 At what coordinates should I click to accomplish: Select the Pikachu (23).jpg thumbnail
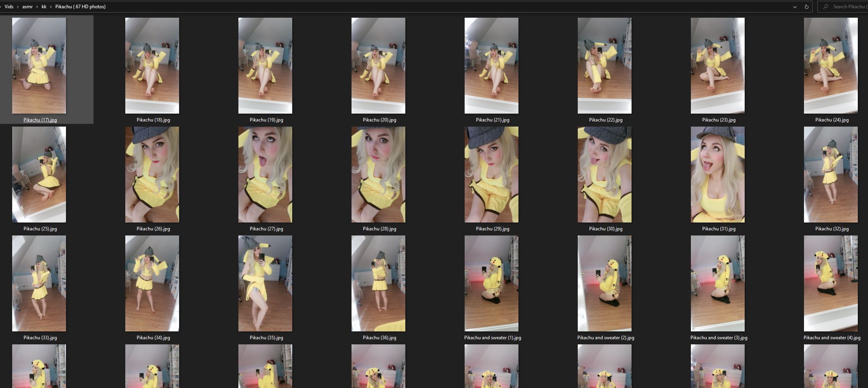click(x=718, y=66)
